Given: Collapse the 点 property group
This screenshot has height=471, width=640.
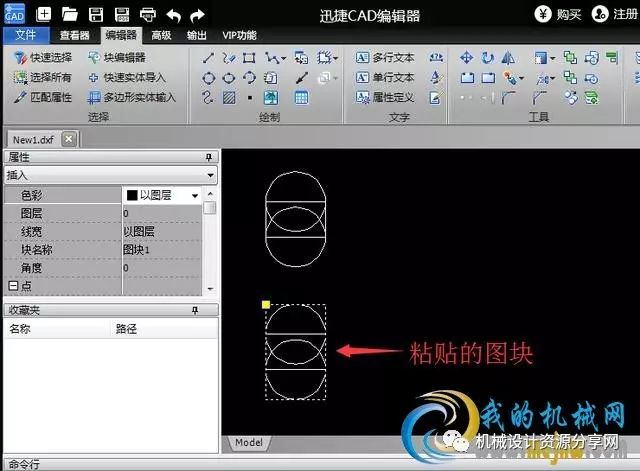Looking at the screenshot, I should coord(11,286).
